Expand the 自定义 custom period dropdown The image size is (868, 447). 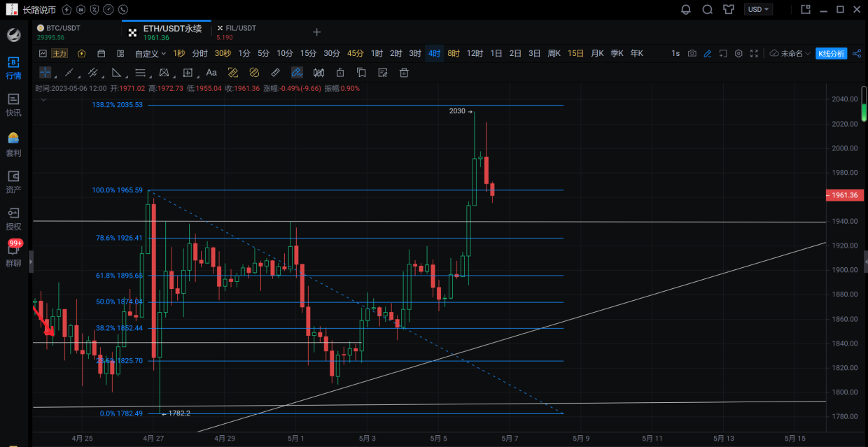click(150, 54)
